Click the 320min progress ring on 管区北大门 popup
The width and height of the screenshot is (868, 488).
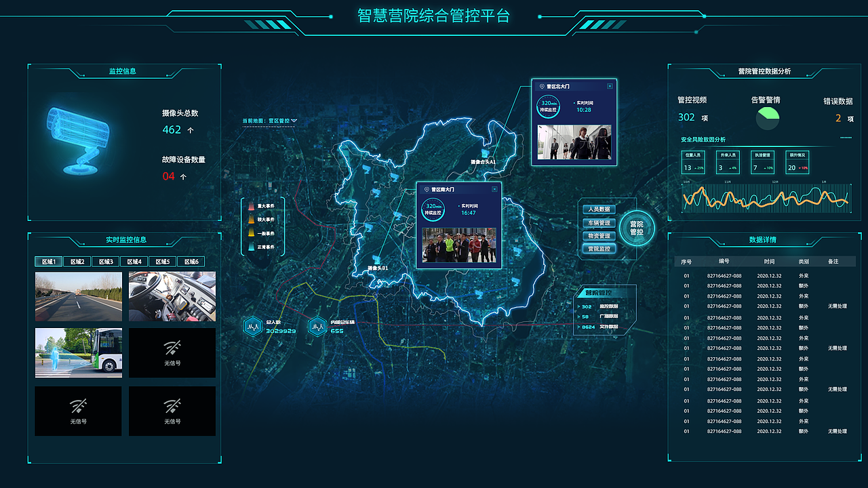pos(549,106)
